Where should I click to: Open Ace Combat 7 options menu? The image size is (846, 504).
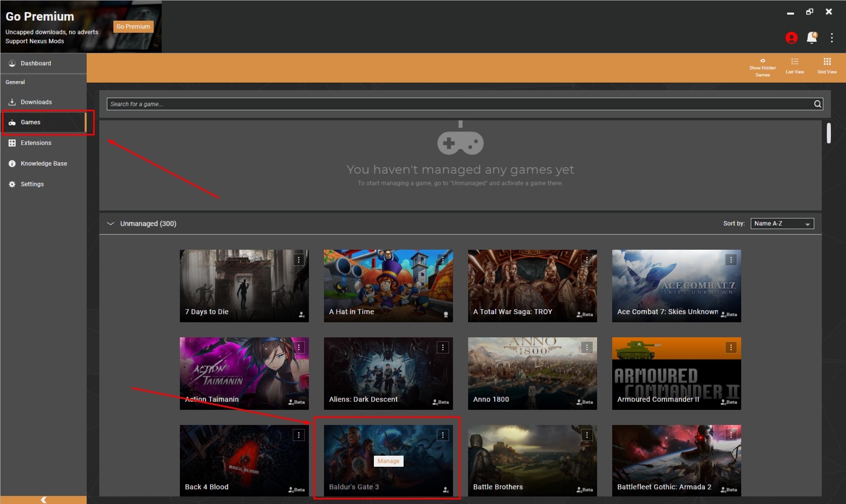click(x=731, y=260)
